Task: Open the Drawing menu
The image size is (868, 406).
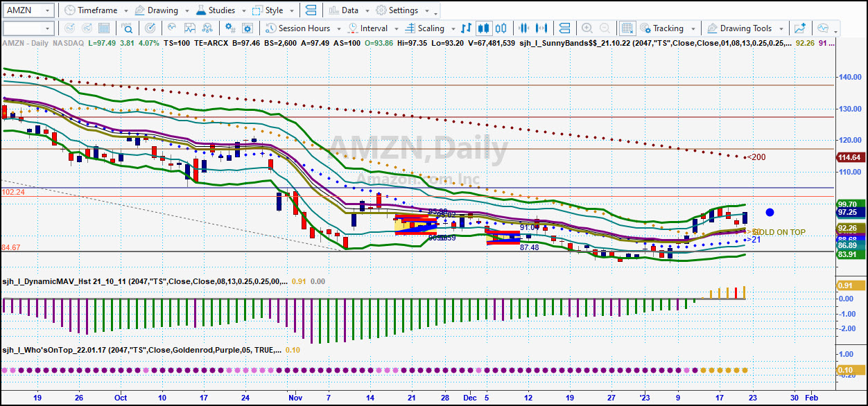Action: point(156,10)
